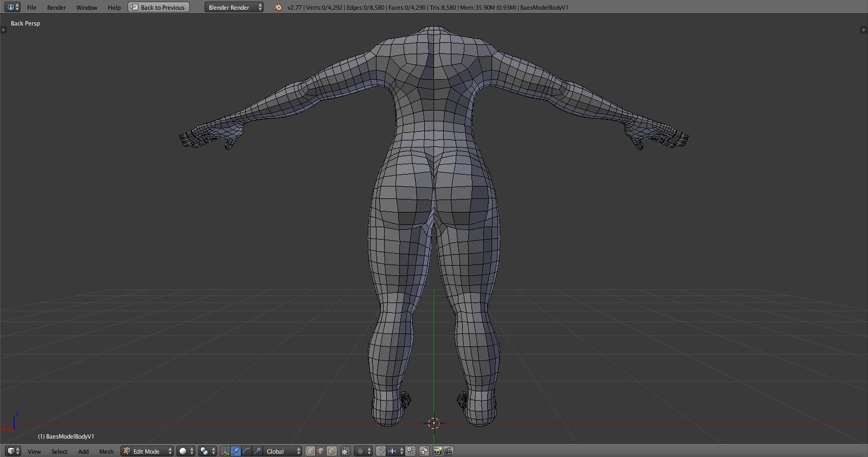Select the translate manipulator arrow icon

pos(236,451)
